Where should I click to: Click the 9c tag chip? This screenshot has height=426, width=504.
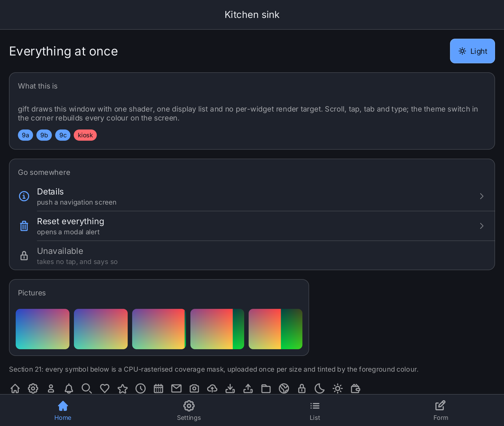coord(63,135)
